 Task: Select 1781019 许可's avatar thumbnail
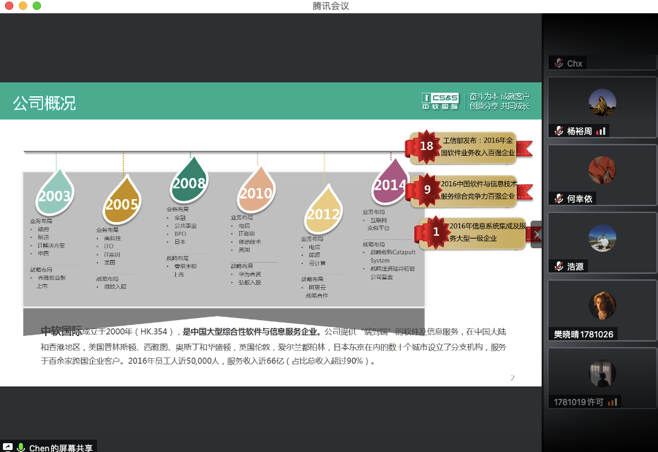602,373
